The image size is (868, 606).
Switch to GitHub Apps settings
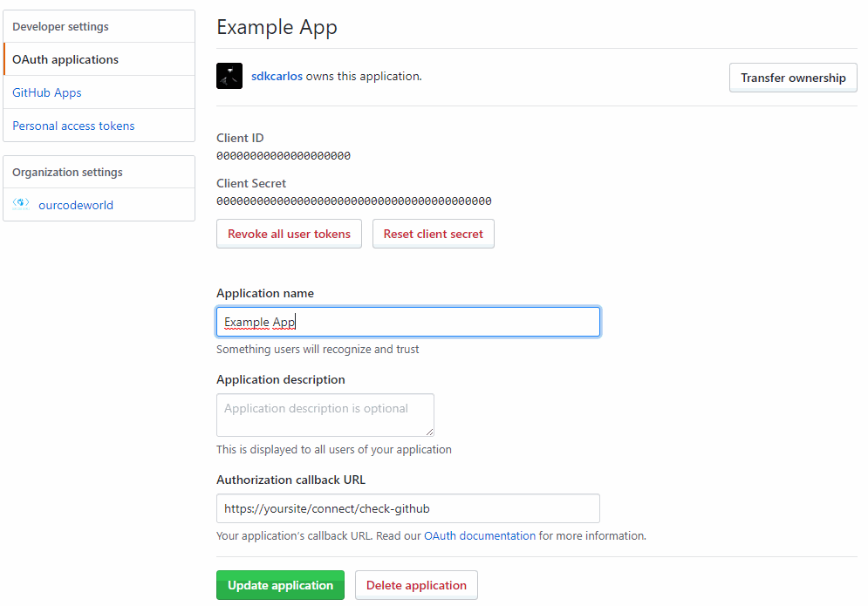tap(47, 92)
